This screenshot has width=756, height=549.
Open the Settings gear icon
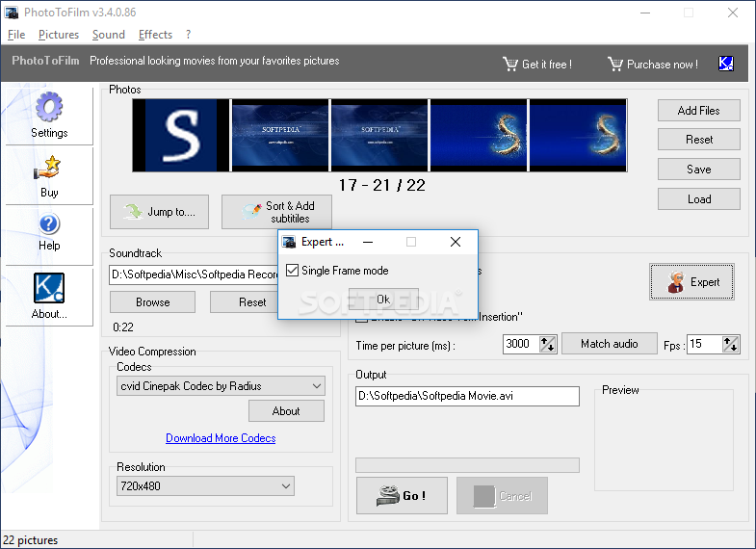pyautogui.click(x=49, y=107)
